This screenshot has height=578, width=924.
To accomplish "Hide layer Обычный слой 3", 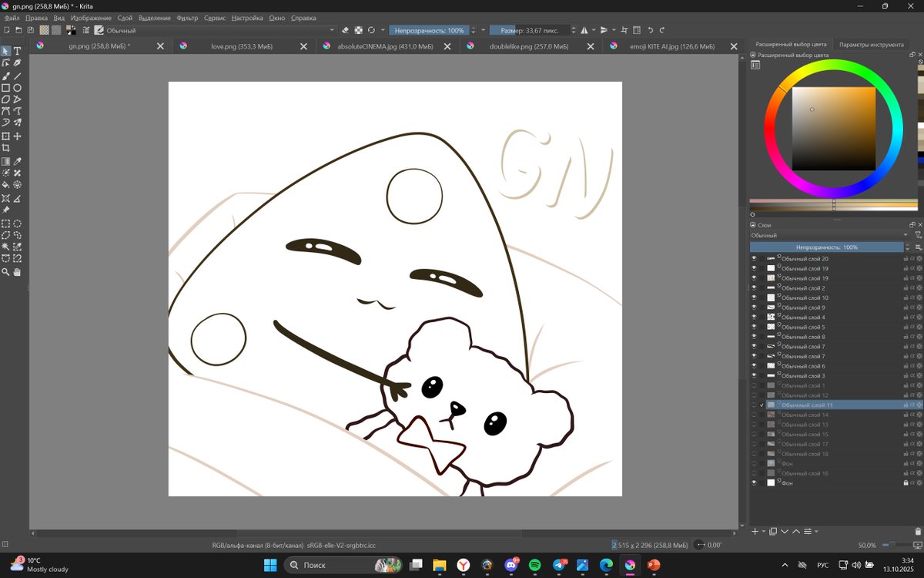I will point(754,375).
